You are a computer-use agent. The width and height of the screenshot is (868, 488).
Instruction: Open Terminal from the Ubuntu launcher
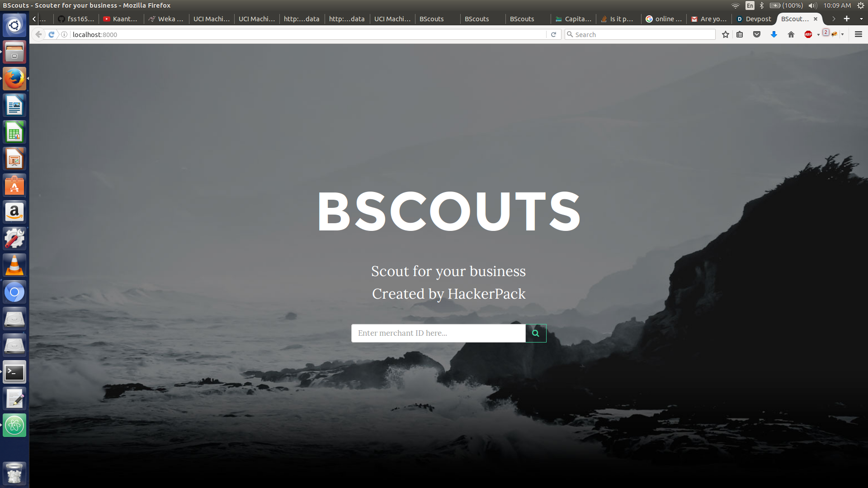tap(14, 372)
